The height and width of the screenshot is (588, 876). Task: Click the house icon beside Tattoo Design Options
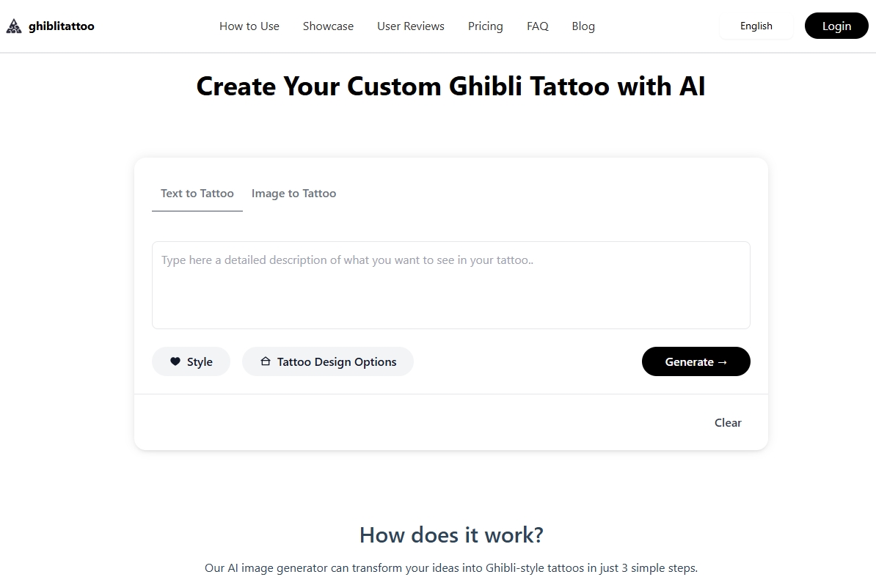(x=266, y=361)
